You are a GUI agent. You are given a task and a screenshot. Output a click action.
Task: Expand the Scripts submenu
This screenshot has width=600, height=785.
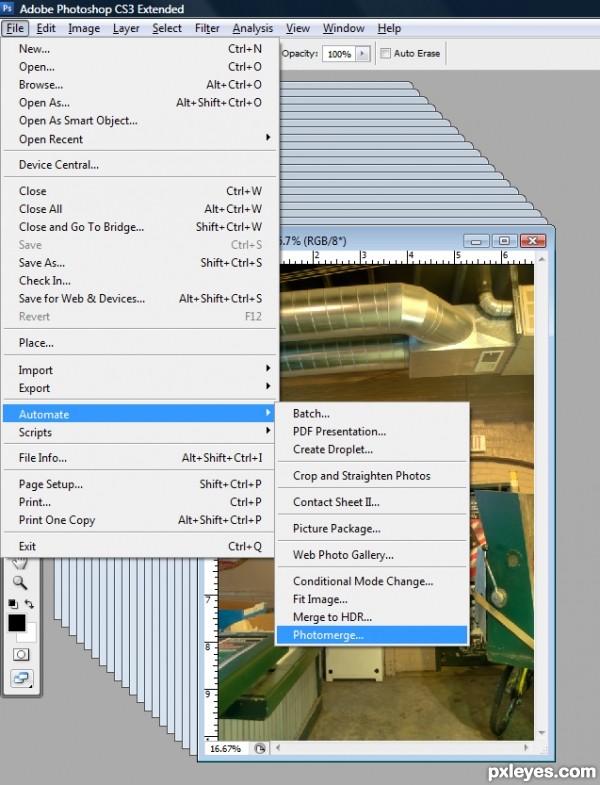[x=268, y=431]
